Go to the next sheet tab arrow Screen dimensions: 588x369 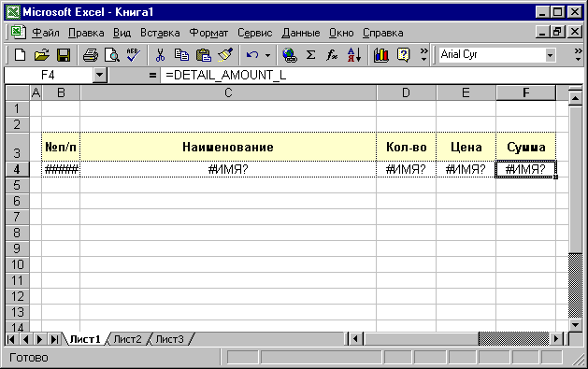point(40,339)
